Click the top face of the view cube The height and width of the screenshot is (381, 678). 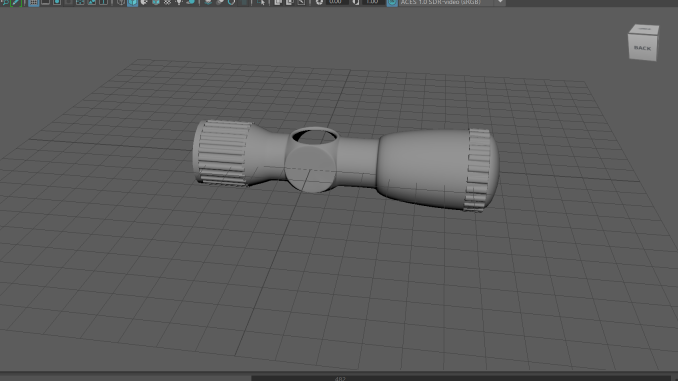coord(644,29)
